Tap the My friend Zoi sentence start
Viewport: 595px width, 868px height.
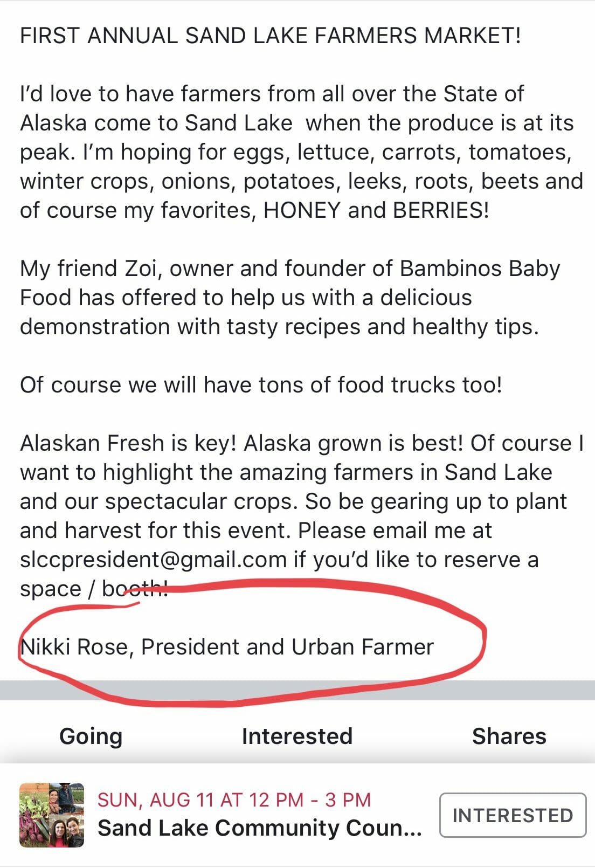point(91,268)
